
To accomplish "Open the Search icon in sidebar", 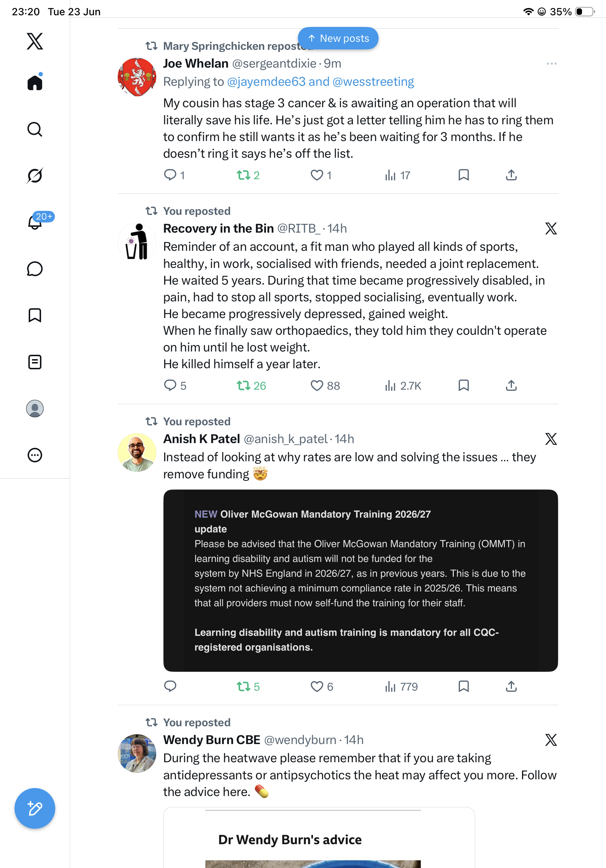I will (35, 129).
